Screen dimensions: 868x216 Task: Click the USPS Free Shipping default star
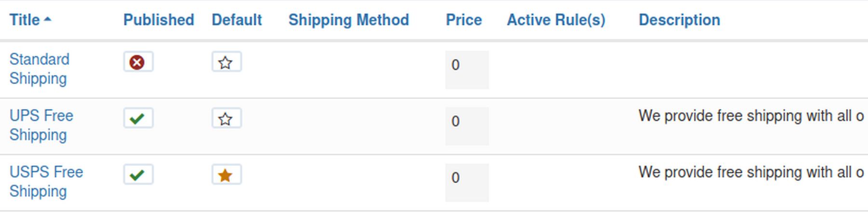pyautogui.click(x=226, y=175)
